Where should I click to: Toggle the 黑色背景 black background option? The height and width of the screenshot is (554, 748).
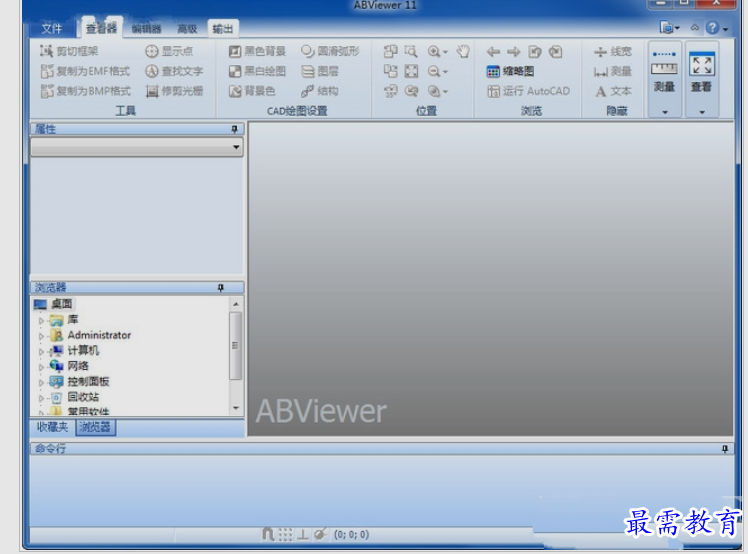pos(257,51)
